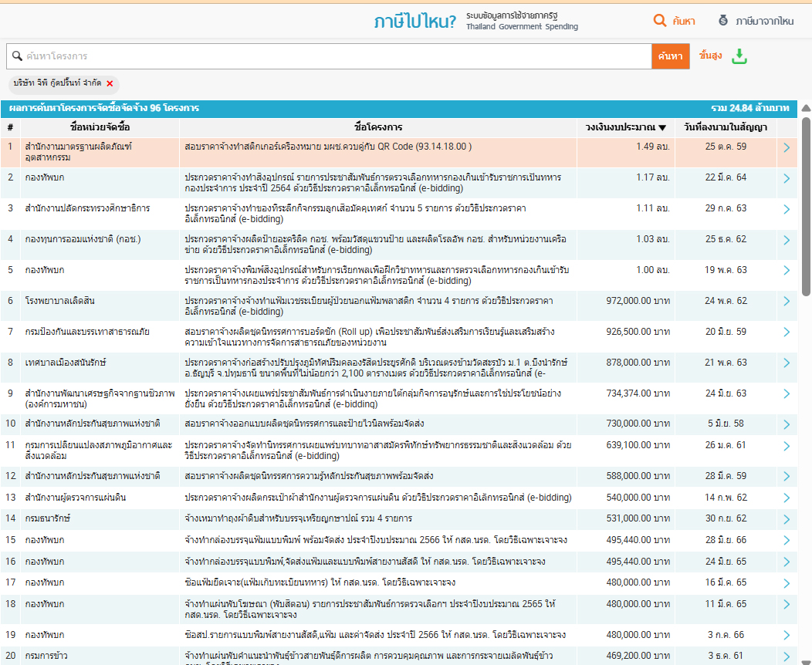
Task: Open row 14 กรมธนารักษ์ detail chevron
Action: (787, 519)
